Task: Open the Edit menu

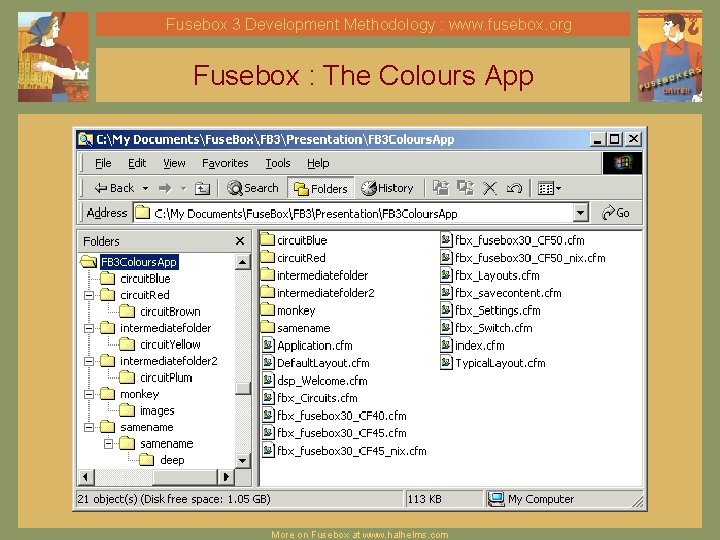Action: (137, 163)
